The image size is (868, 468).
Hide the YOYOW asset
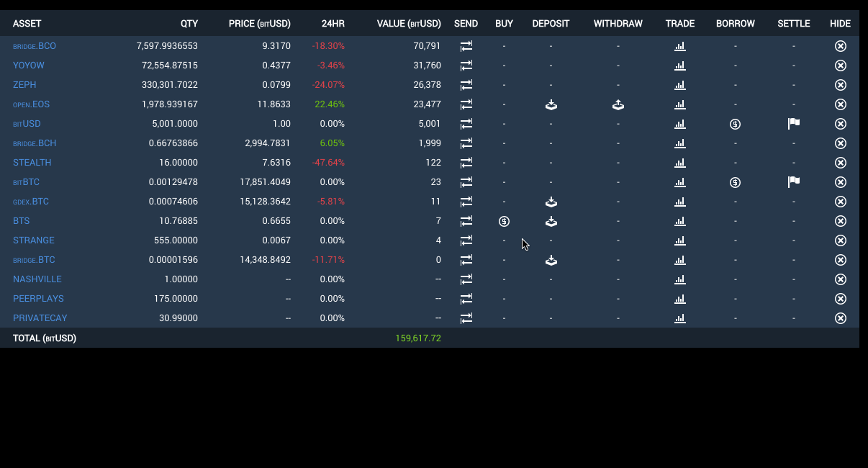840,66
